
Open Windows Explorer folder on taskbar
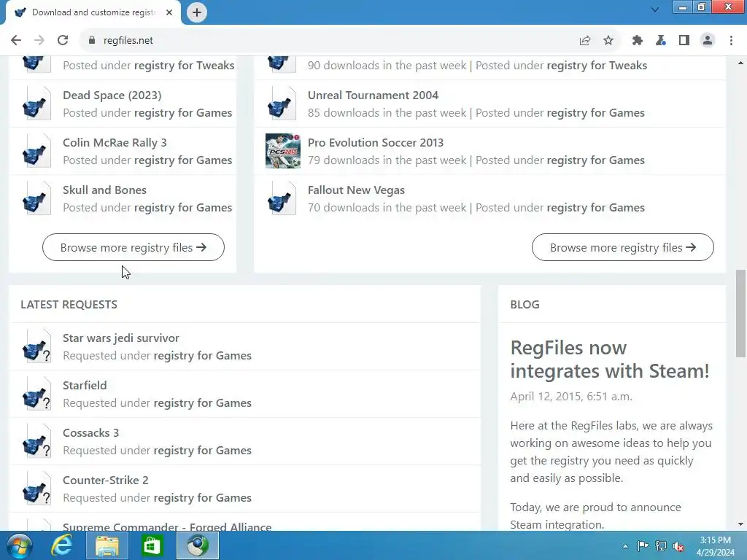point(107,545)
